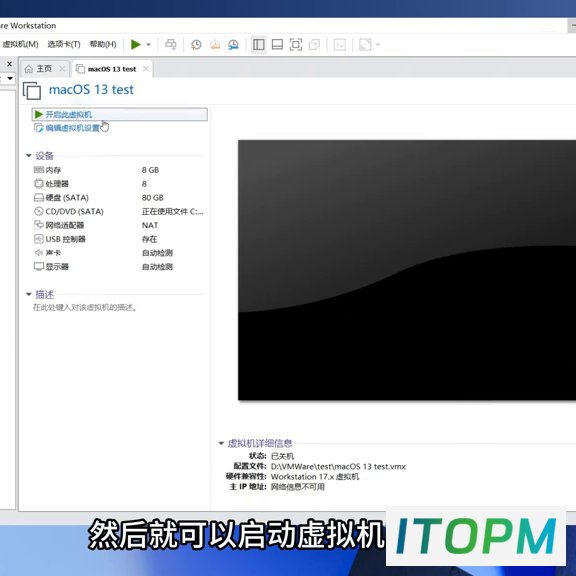Click the CD/DVD disc icon
Viewport: 576px width, 576px height.
pos(39,211)
